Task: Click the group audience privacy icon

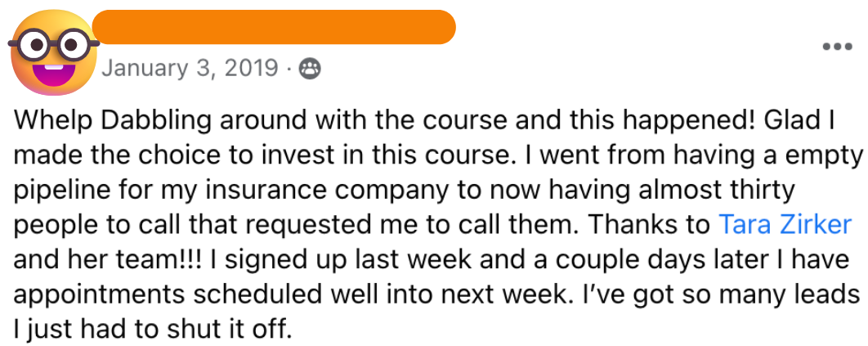Action: (x=310, y=69)
